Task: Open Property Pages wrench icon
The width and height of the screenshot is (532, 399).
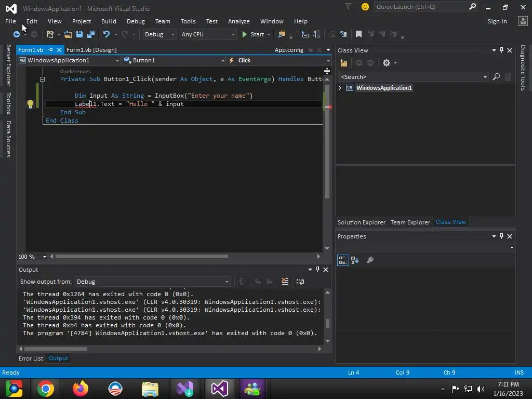Action: coord(370,260)
